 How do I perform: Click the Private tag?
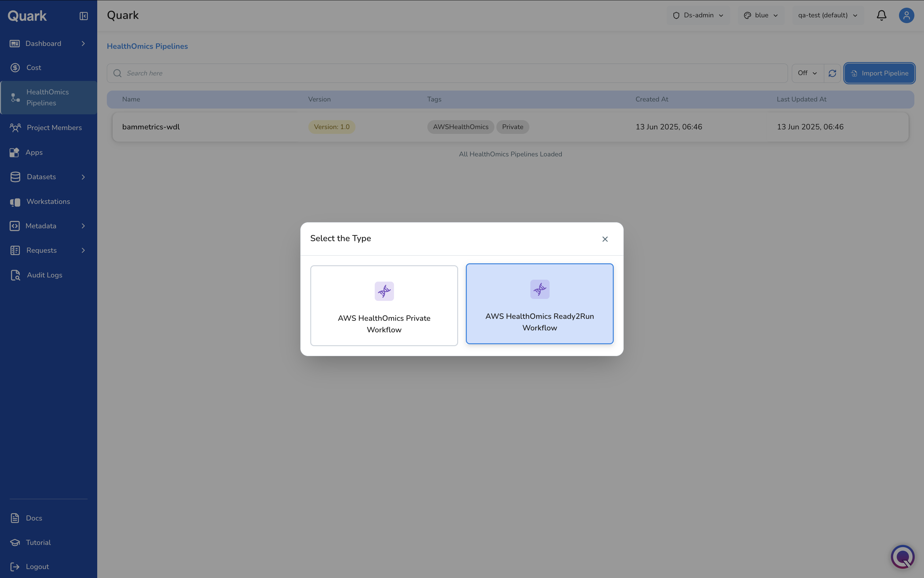pos(512,127)
